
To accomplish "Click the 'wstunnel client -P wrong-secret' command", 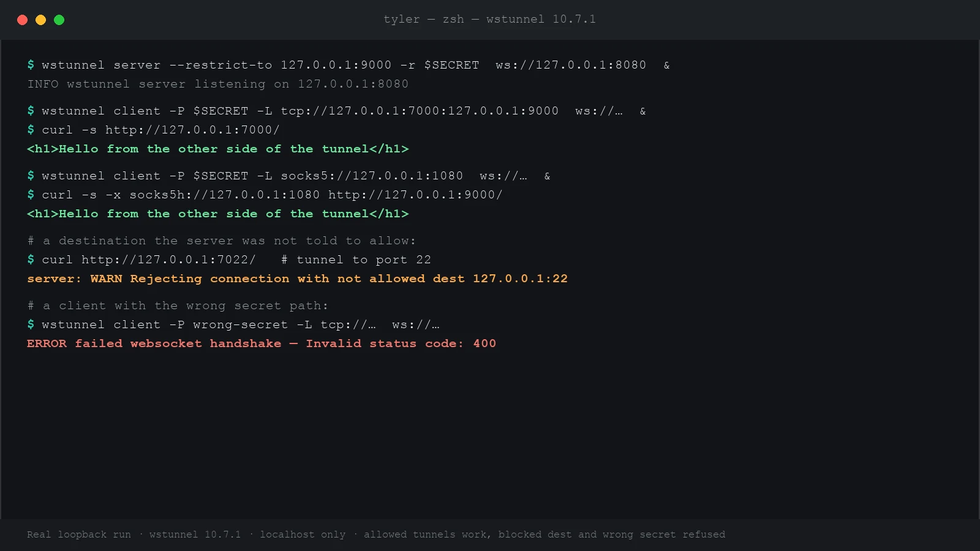I will pos(233,324).
